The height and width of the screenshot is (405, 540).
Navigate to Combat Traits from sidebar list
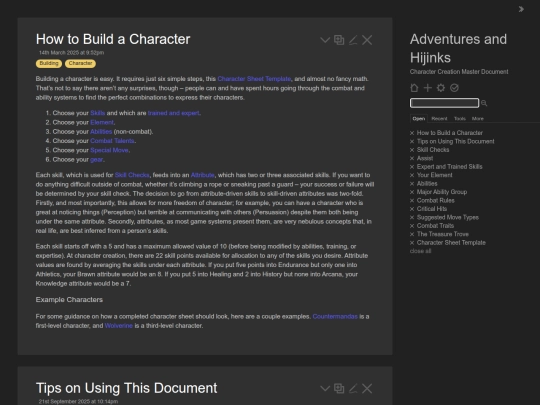(x=435, y=226)
